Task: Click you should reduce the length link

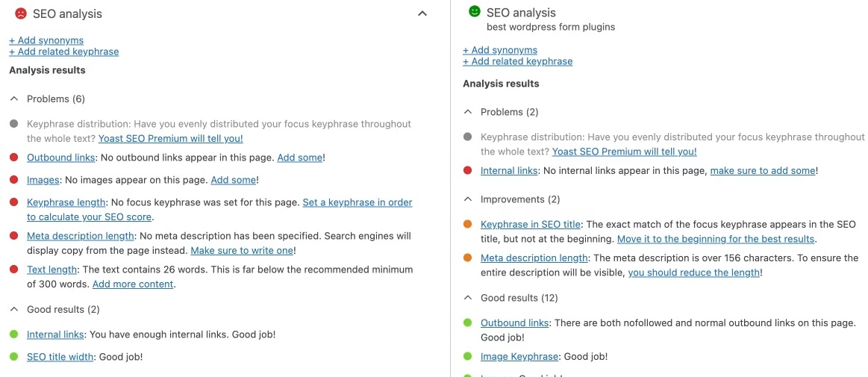Action: (693, 272)
